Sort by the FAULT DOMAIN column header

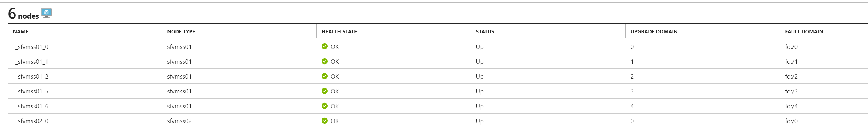(x=804, y=31)
